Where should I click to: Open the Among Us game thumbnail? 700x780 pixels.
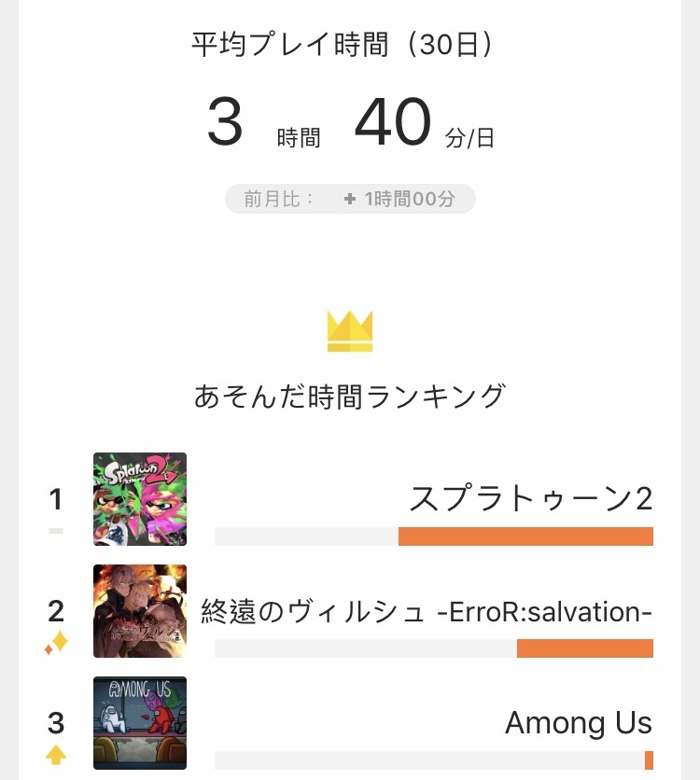coord(140,723)
